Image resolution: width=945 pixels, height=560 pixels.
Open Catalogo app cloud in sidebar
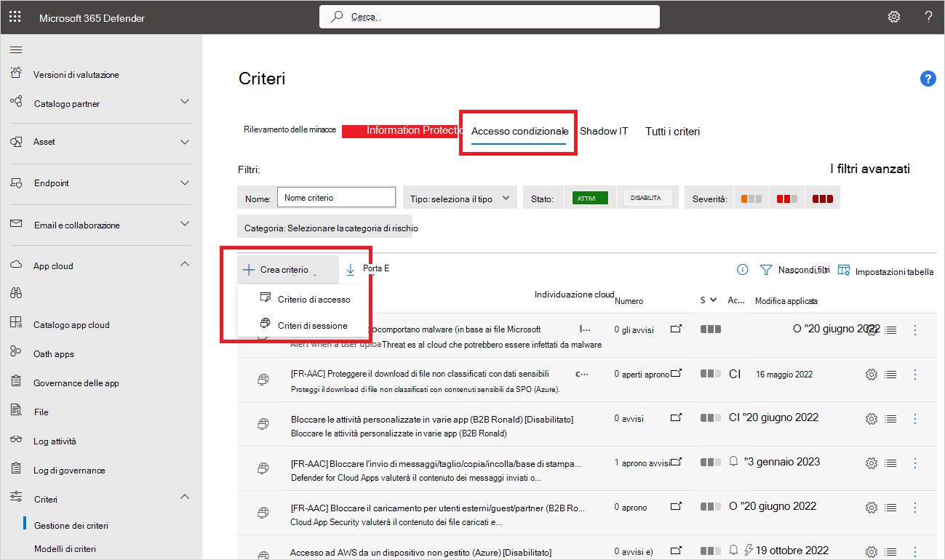(x=71, y=324)
